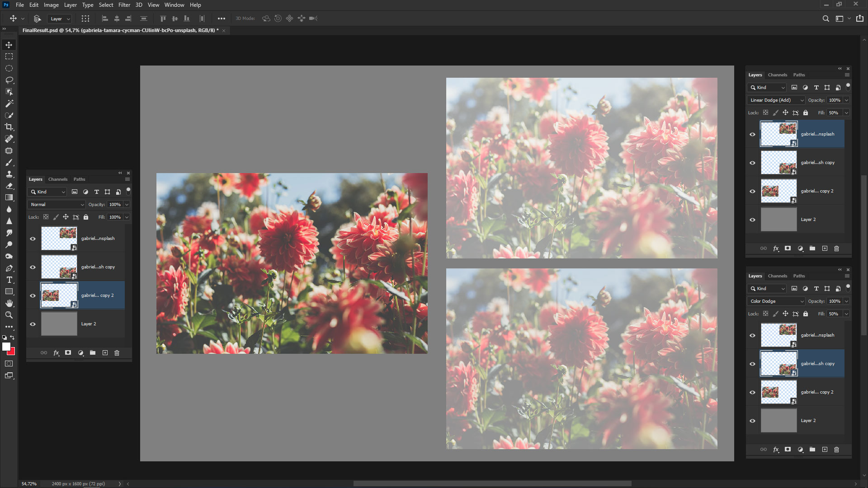Screen dimensions: 868x488
Task: Select the Zoom tool in toolbar
Action: (x=9, y=315)
